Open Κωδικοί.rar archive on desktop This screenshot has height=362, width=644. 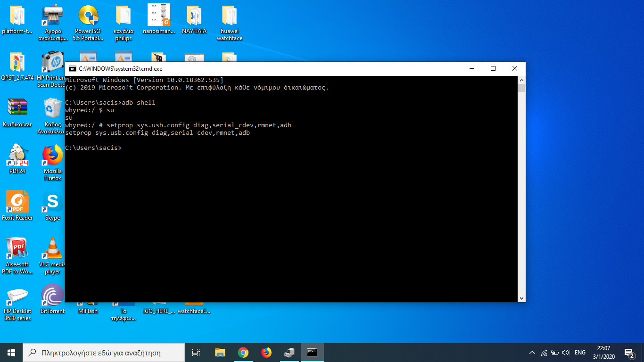[17, 109]
